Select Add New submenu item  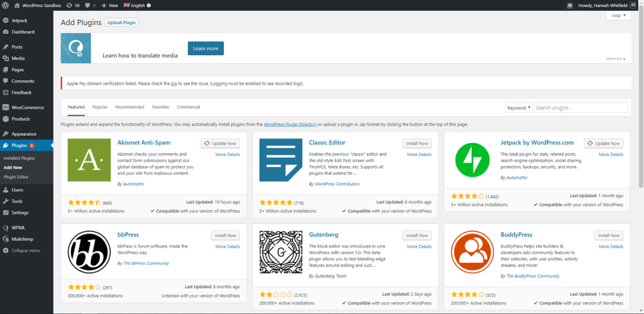(13, 167)
